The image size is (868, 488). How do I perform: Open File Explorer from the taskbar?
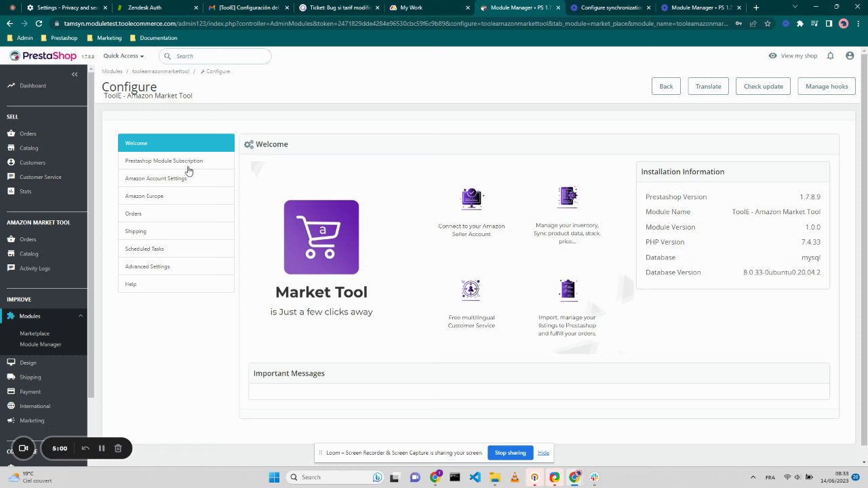(494, 477)
